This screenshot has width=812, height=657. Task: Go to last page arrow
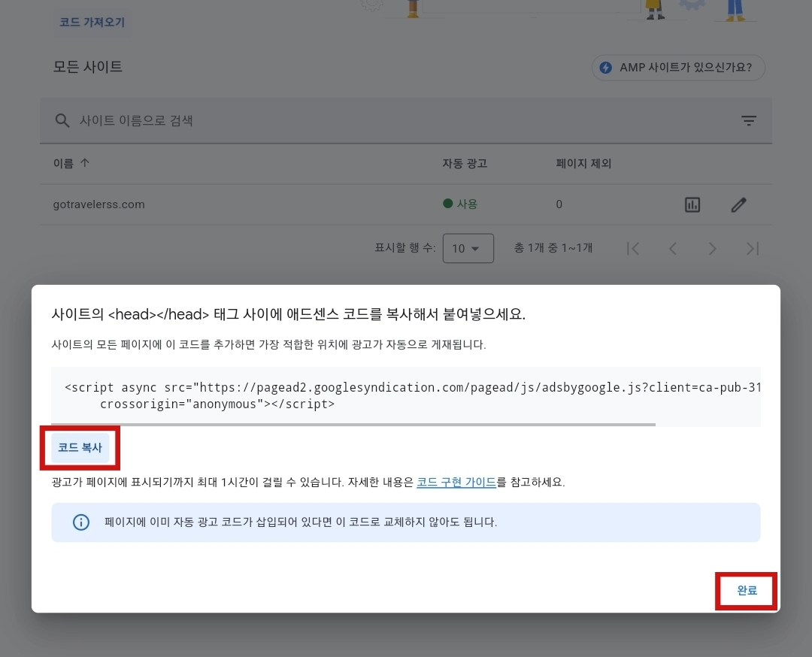click(753, 249)
